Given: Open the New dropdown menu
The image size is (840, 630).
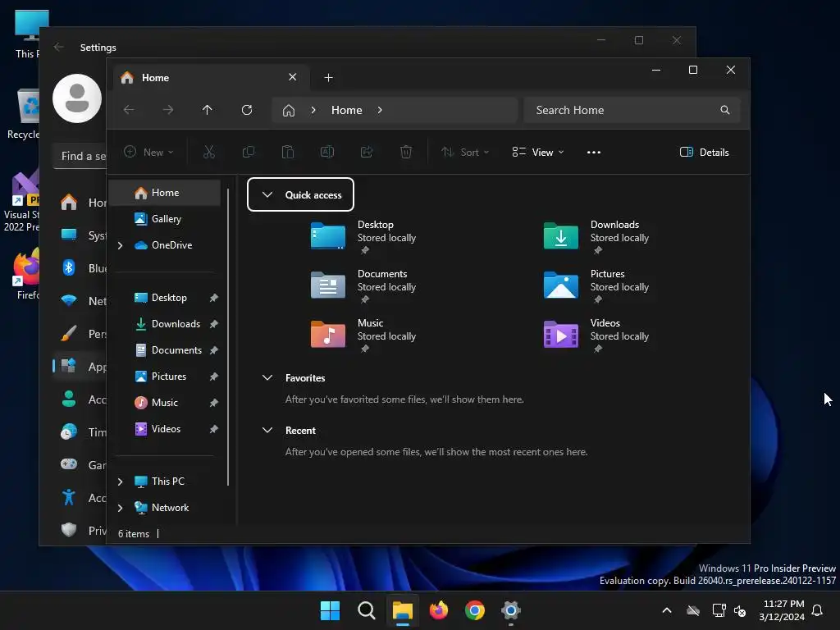Looking at the screenshot, I should click(x=149, y=152).
